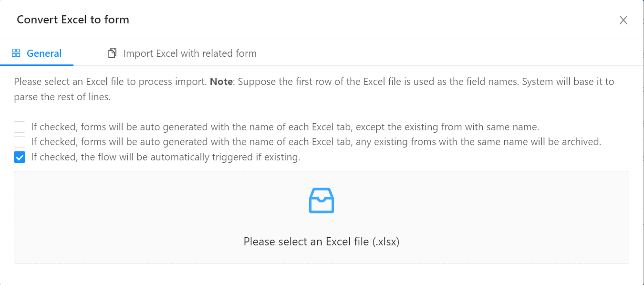Click the clipboard icon beside Import Excel
The width and height of the screenshot is (644, 285).
(112, 53)
